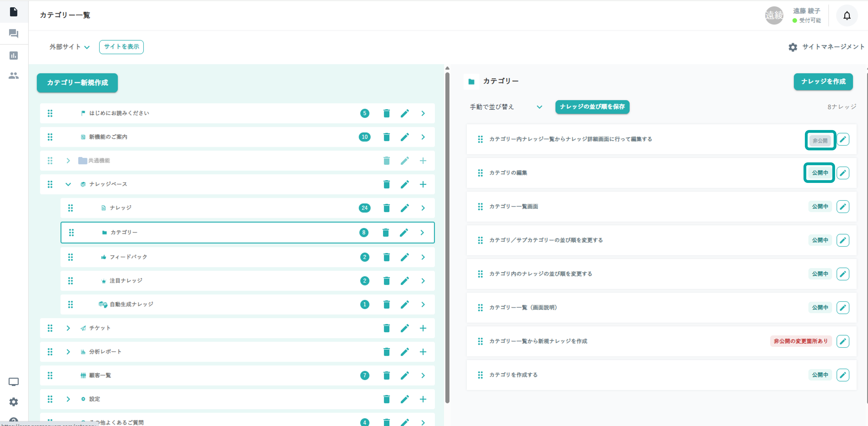The image size is (868, 426).
Task: Open the analytics chart sidebar icon
Action: tap(13, 56)
